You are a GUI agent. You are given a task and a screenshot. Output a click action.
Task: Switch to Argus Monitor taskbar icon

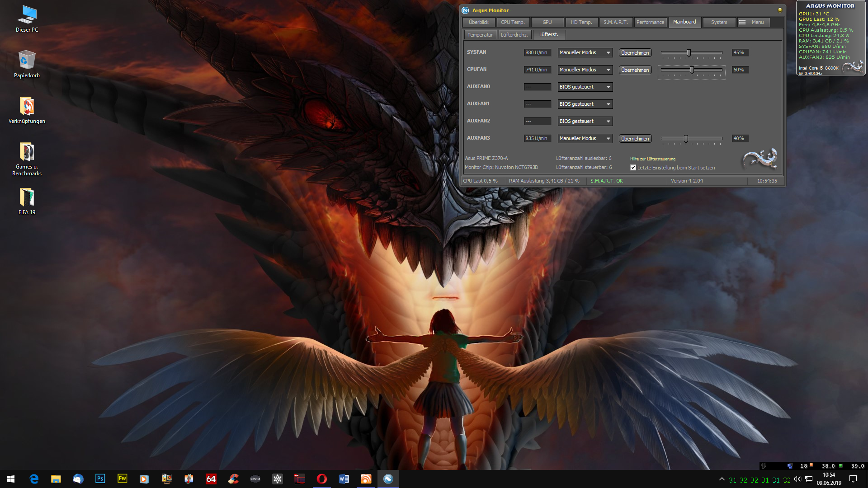pyautogui.click(x=388, y=479)
